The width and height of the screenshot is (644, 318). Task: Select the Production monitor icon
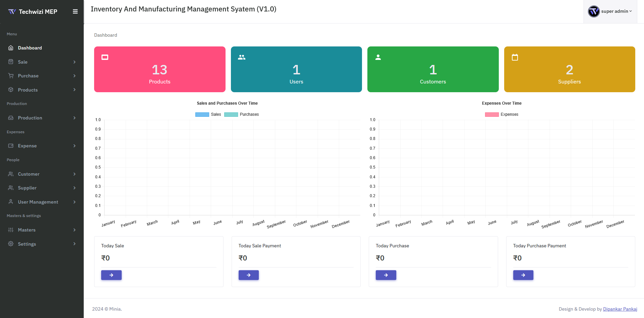11,118
